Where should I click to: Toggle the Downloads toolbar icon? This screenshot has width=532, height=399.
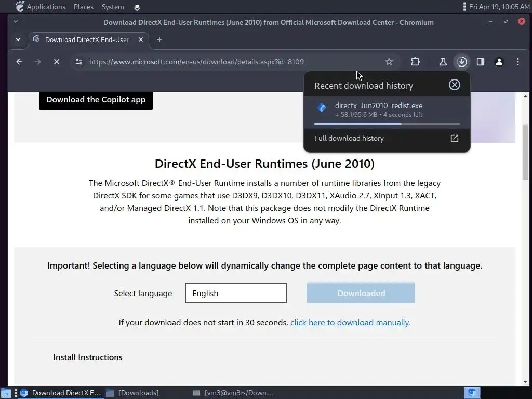click(462, 62)
